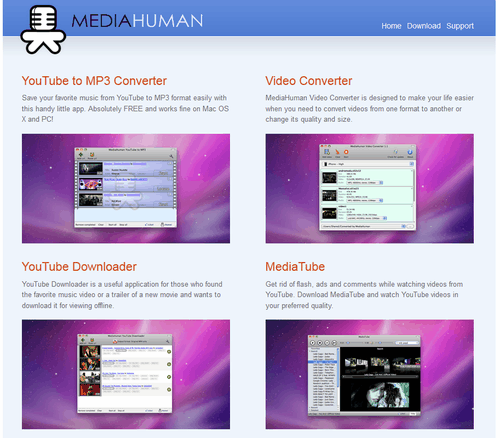Open the Video Converter heading link

[x=309, y=81]
